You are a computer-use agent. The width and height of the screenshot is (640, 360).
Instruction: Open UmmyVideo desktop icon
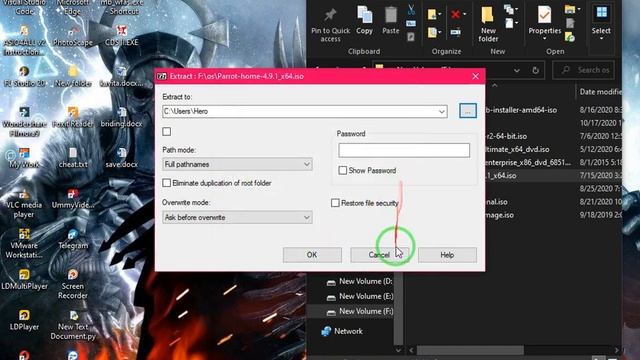click(x=73, y=198)
